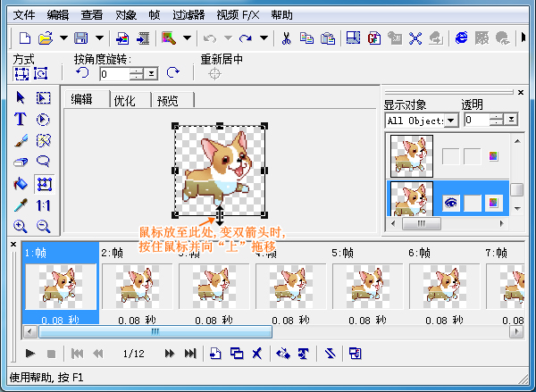Select the Pick arrow tool
This screenshot has width=536, height=392.
click(x=21, y=97)
